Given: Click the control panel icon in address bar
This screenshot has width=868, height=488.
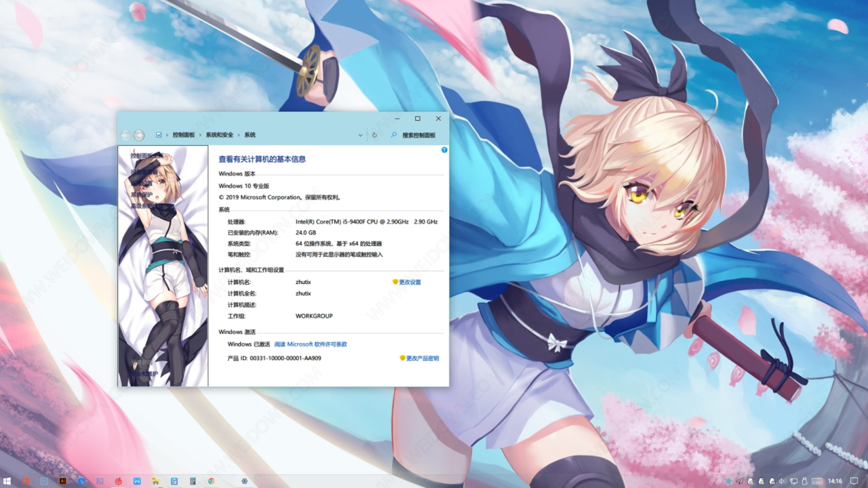Looking at the screenshot, I should pyautogui.click(x=159, y=135).
